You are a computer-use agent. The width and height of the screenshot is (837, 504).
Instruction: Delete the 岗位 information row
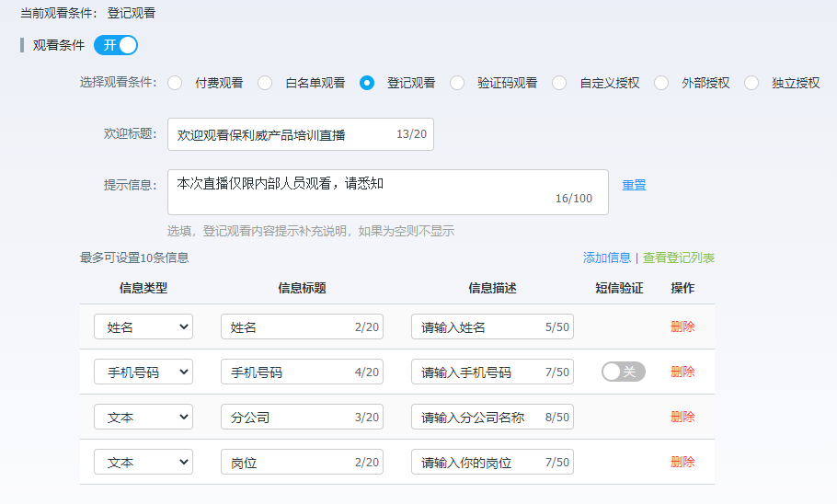[682, 462]
